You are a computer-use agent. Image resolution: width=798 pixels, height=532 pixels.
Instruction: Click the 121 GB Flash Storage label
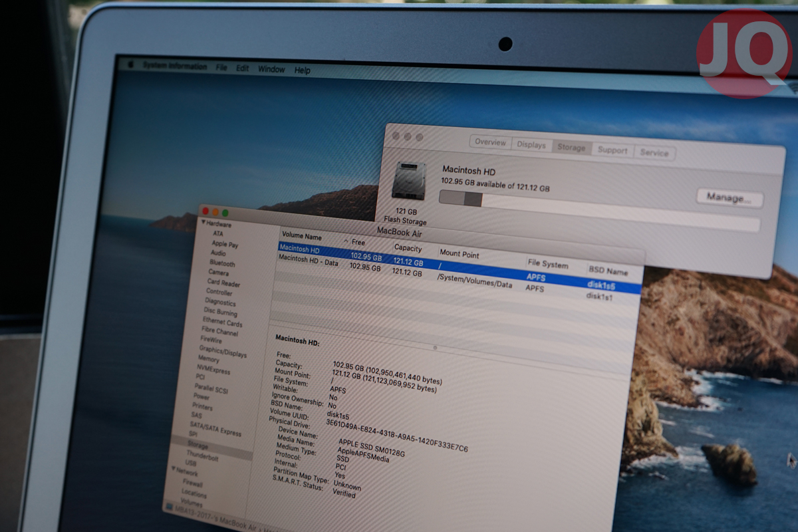406,216
